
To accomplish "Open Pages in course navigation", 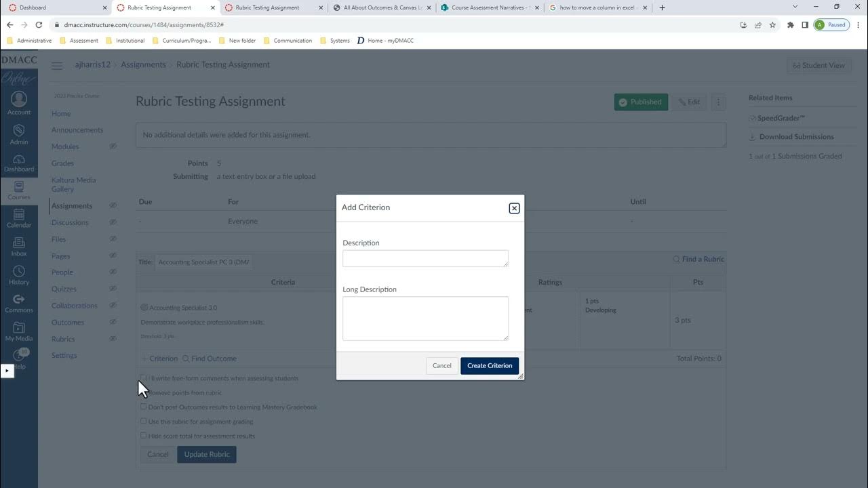I will pos(60,256).
